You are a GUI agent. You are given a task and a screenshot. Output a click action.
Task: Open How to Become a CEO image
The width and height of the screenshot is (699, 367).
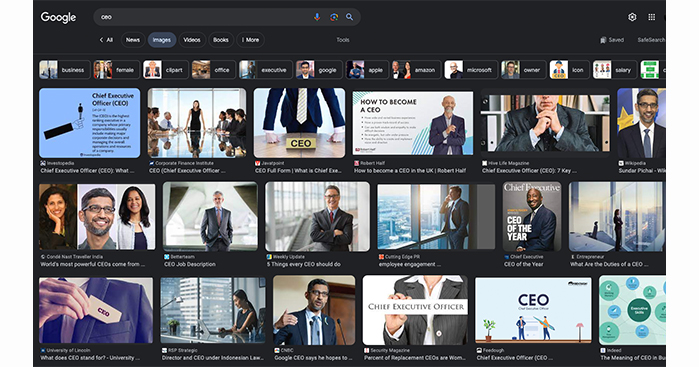(413, 123)
